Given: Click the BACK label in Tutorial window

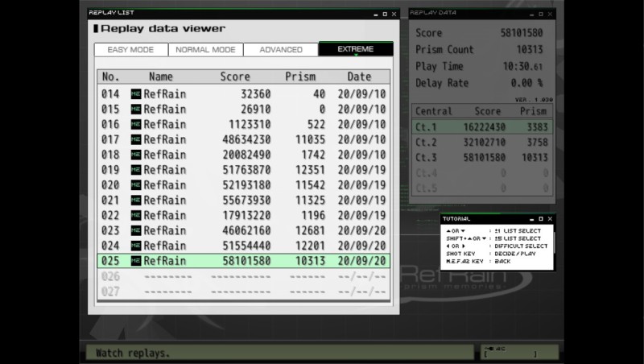Looking at the screenshot, I should [502, 261].
